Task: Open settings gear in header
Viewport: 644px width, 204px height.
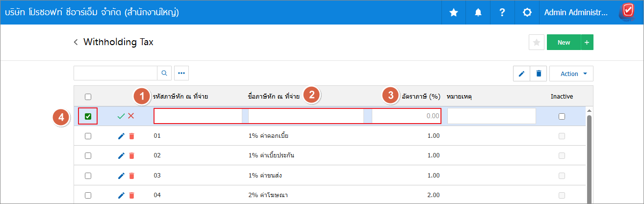Action: click(x=527, y=13)
